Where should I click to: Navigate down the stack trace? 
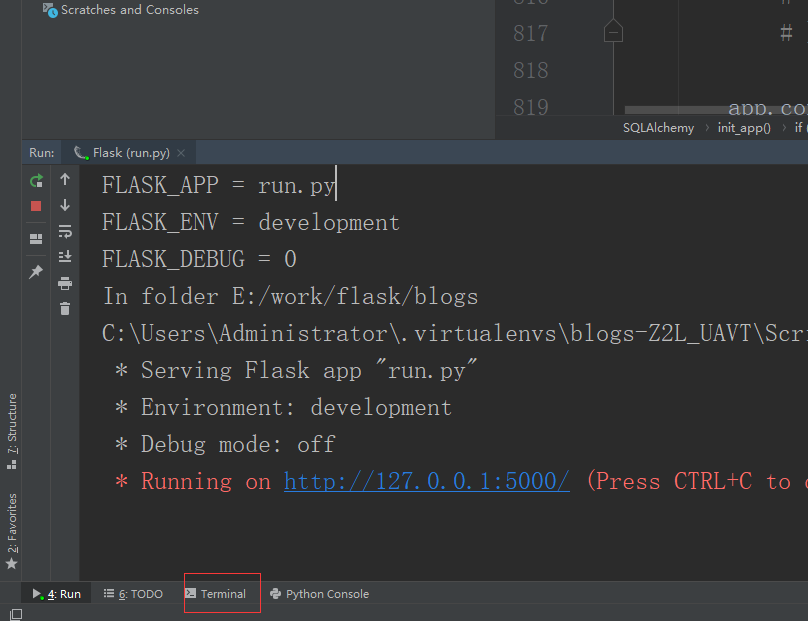(x=65, y=206)
